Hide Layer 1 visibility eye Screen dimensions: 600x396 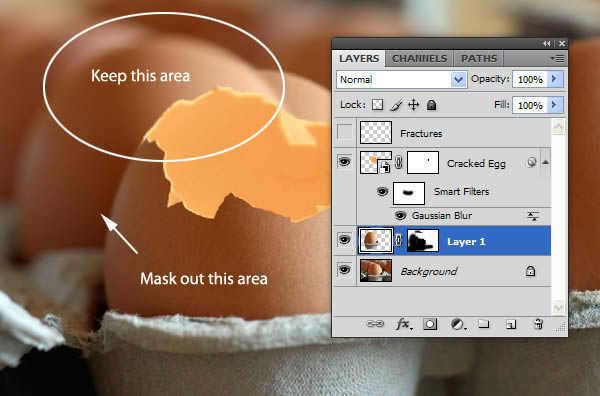[x=345, y=240]
